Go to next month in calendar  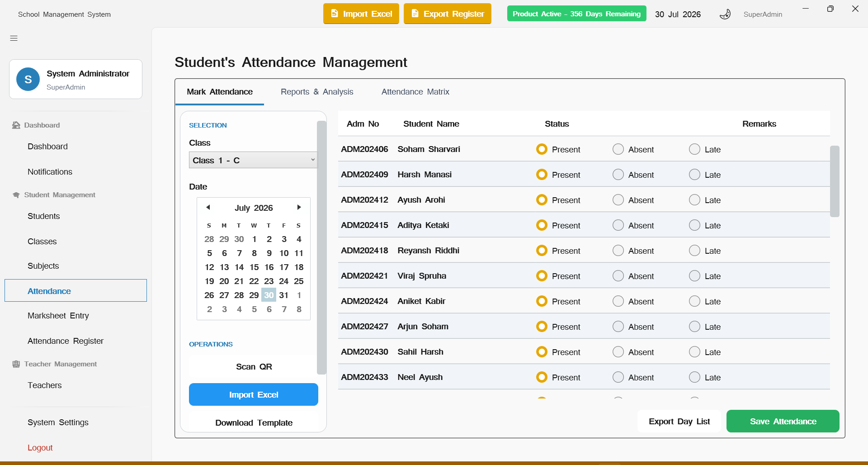point(299,207)
